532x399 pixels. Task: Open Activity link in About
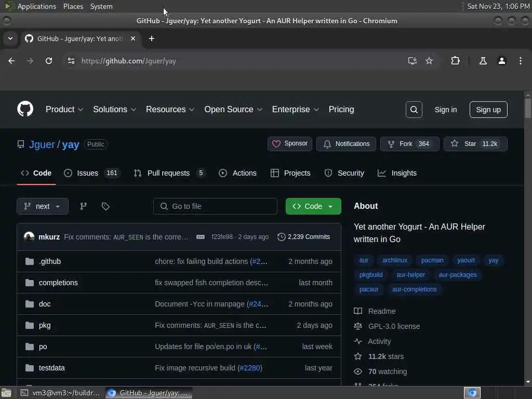pyautogui.click(x=379, y=341)
